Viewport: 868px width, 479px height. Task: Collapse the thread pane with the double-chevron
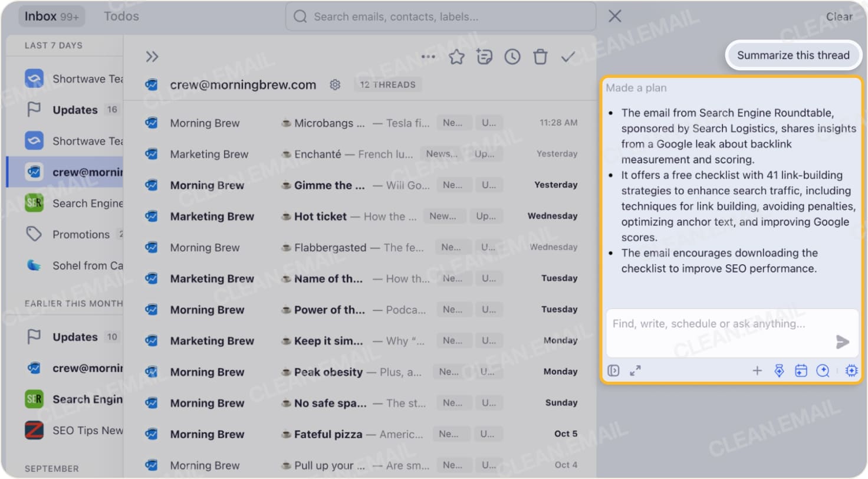pos(152,56)
